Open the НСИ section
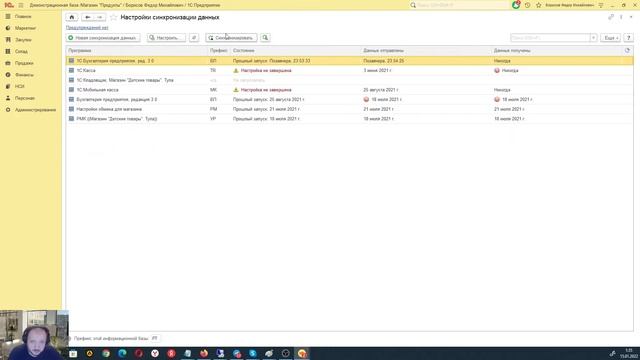The image size is (640, 360). (20, 87)
